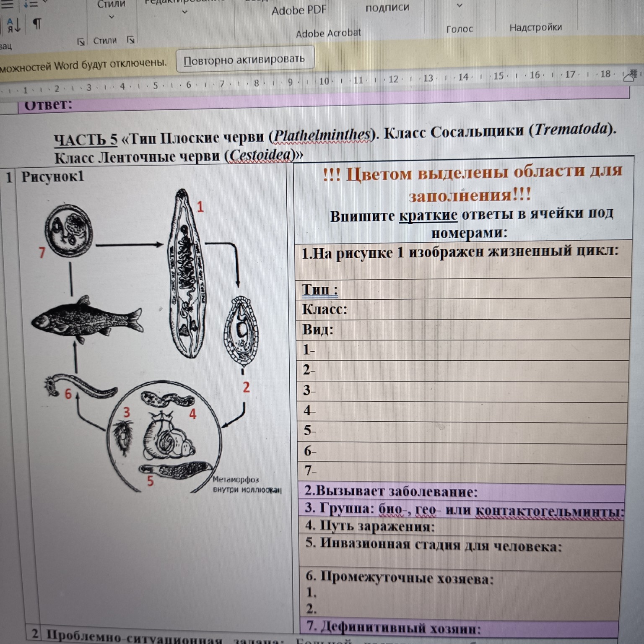Screen dimensions: 644x644
Task: Click the line and paragraph spacing icon
Action: click(31, 4)
